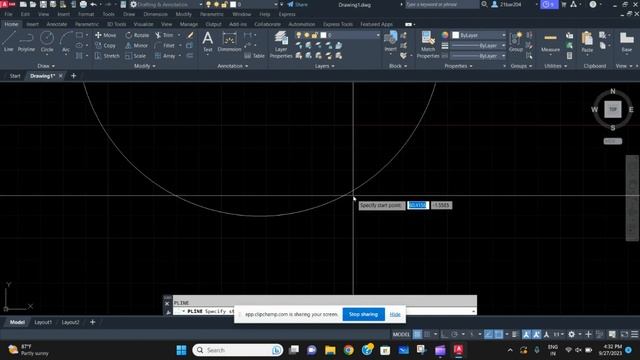Toggle object snap tracking in status bar
This screenshot has height=360, width=640.
[489, 334]
